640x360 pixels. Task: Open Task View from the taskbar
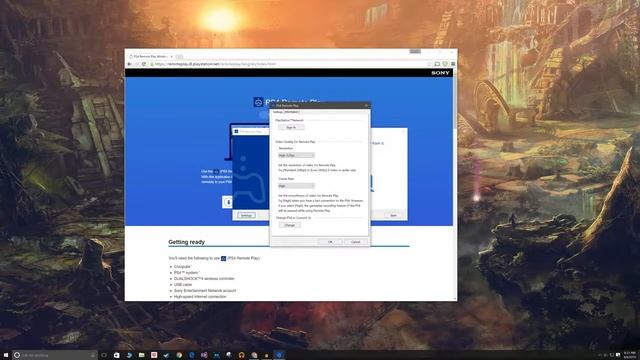pyautogui.click(x=104, y=355)
